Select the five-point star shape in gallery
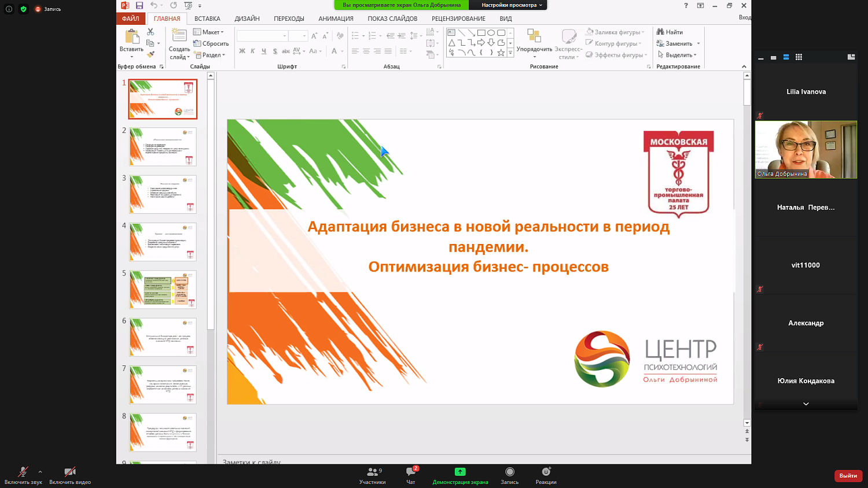The height and width of the screenshot is (488, 868). [x=501, y=53]
